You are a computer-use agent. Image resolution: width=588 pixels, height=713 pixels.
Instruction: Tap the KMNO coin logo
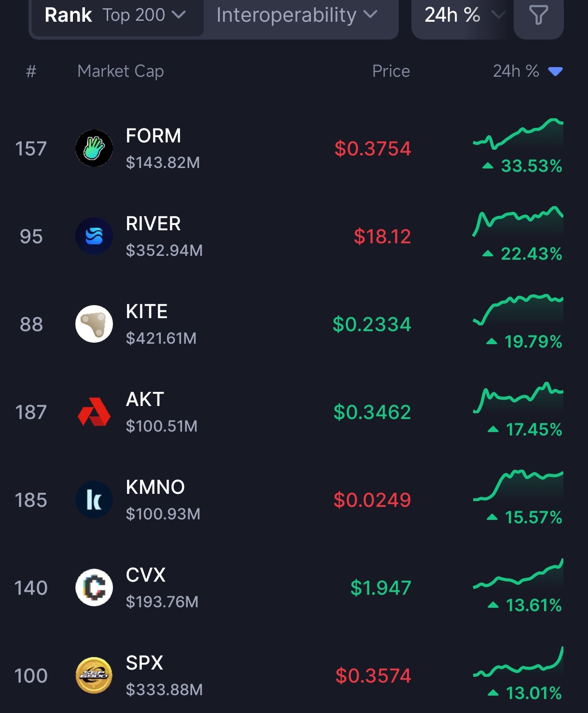click(x=94, y=500)
